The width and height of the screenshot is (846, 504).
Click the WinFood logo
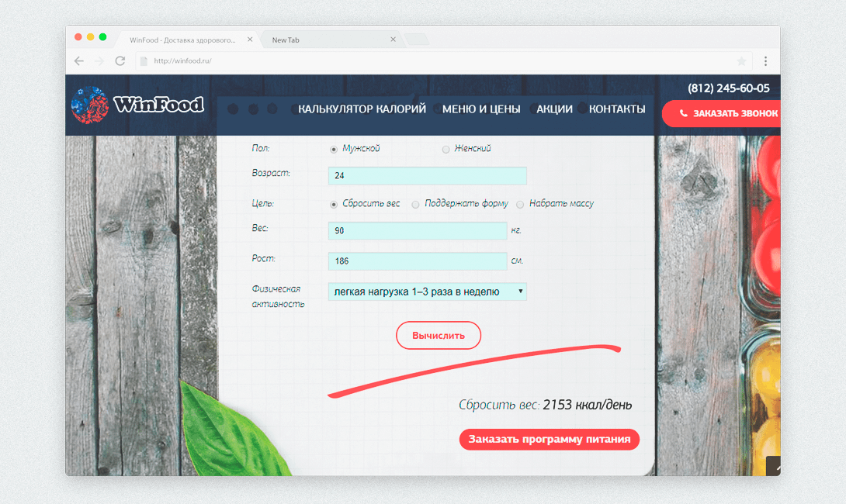[137, 105]
